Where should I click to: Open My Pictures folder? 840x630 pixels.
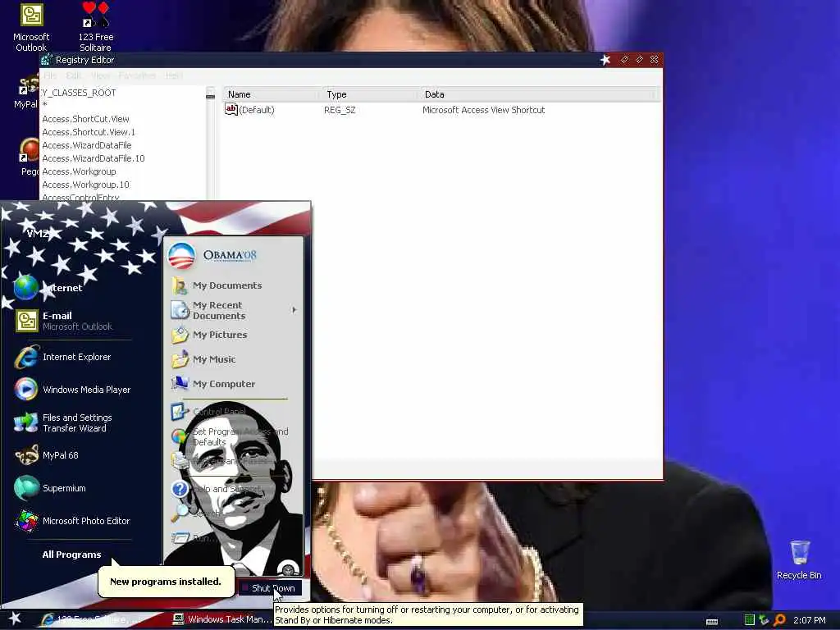tap(209, 335)
